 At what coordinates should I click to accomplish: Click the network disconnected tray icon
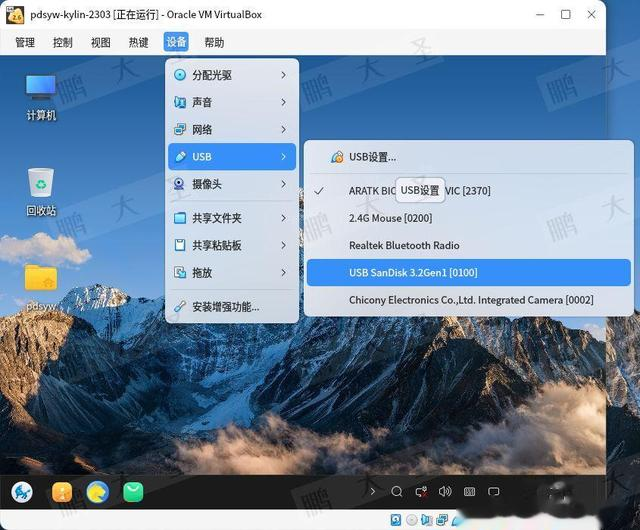point(421,491)
